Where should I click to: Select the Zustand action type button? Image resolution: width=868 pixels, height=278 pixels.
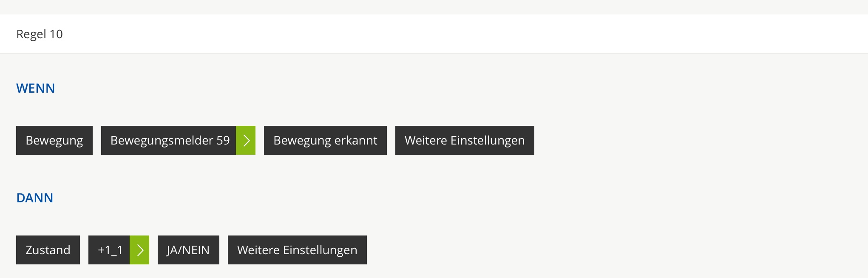pos(48,250)
